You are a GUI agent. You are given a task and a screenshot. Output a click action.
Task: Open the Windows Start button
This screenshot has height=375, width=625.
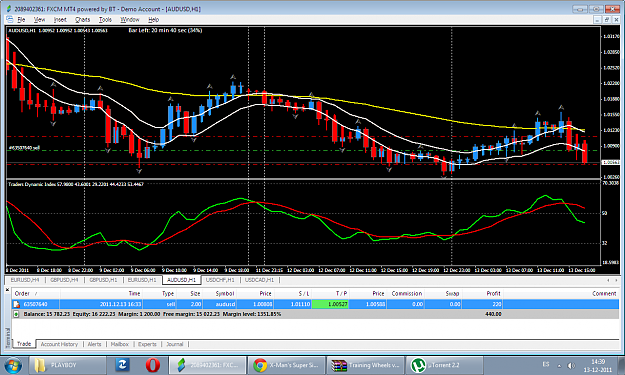click(x=14, y=365)
